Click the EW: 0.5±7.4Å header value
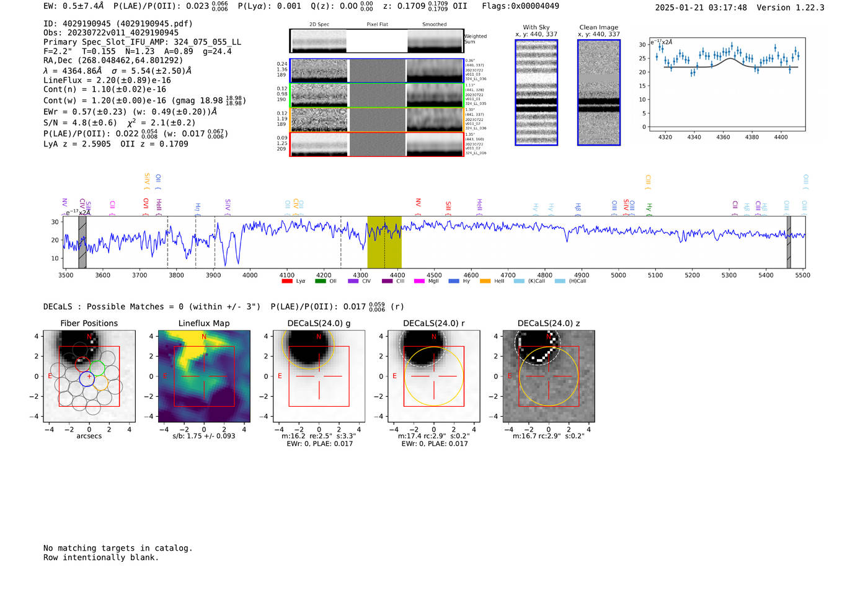The image size is (868, 591). click(73, 6)
